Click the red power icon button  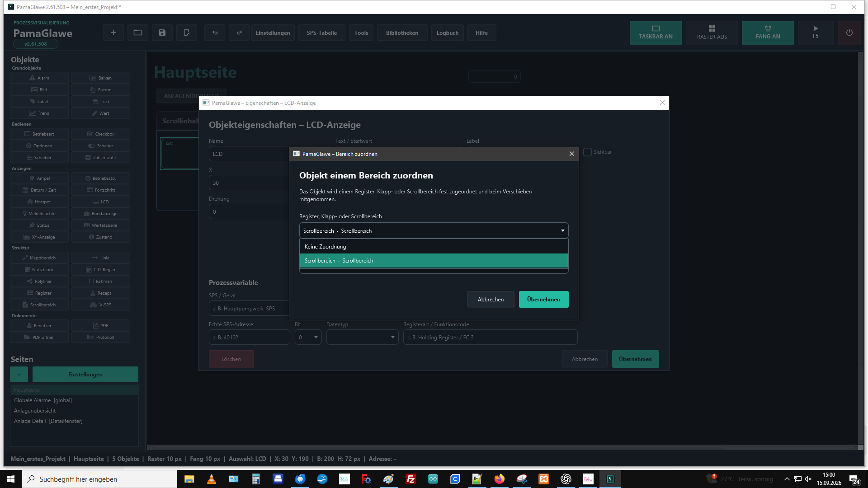pyautogui.click(x=849, y=33)
